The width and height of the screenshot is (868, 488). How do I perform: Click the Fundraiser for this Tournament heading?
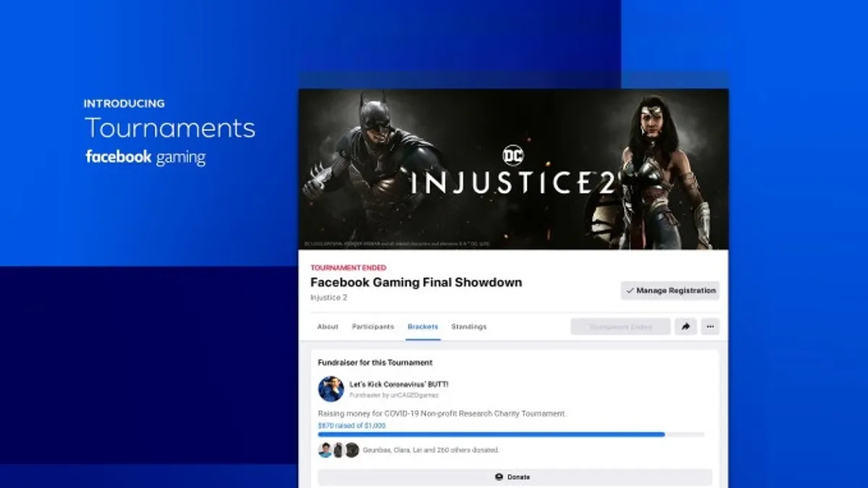[x=375, y=363]
